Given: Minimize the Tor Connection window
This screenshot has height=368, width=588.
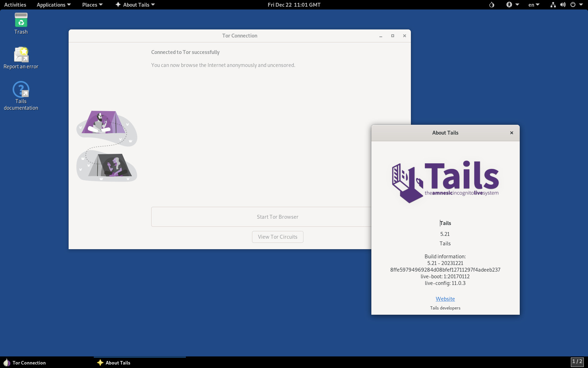Looking at the screenshot, I should [x=381, y=36].
